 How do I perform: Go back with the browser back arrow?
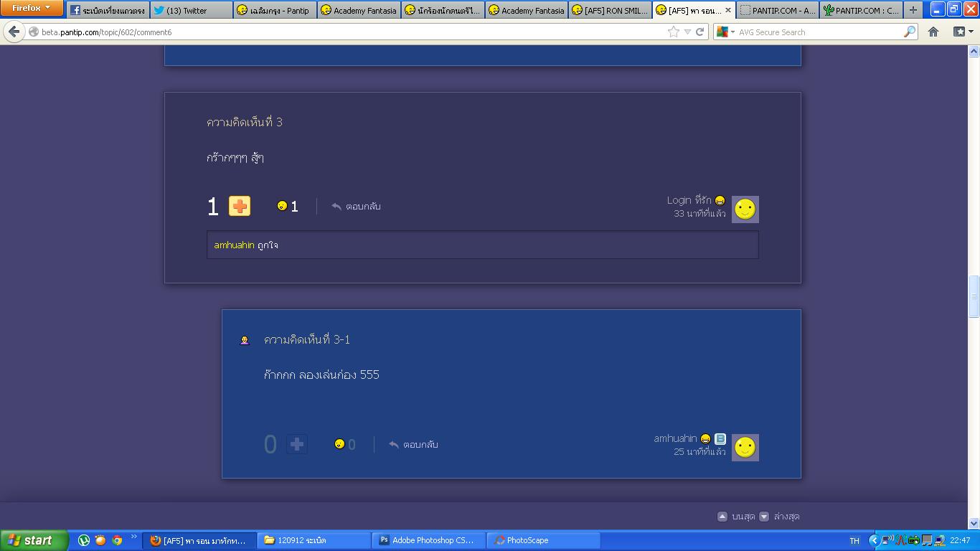(14, 32)
